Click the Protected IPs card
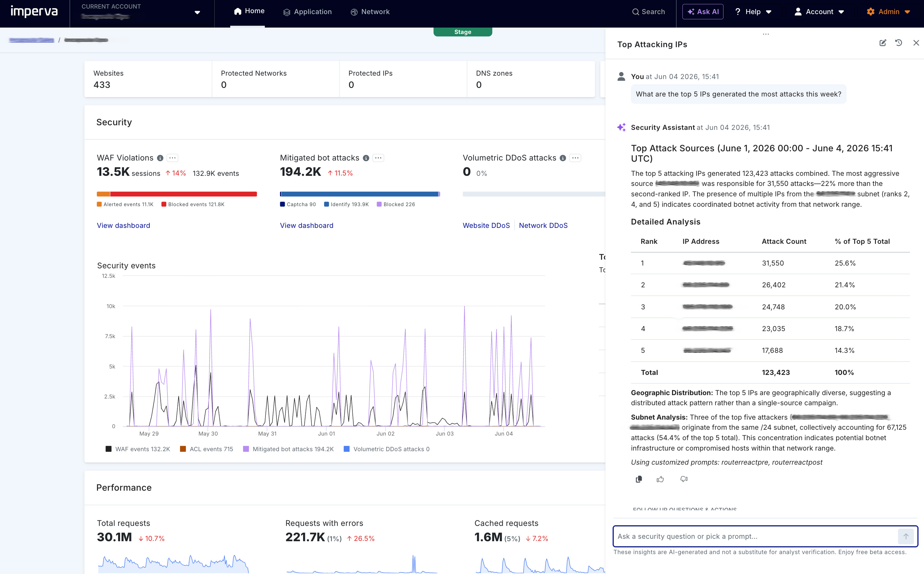Image resolution: width=924 pixels, height=574 pixels. coord(403,79)
